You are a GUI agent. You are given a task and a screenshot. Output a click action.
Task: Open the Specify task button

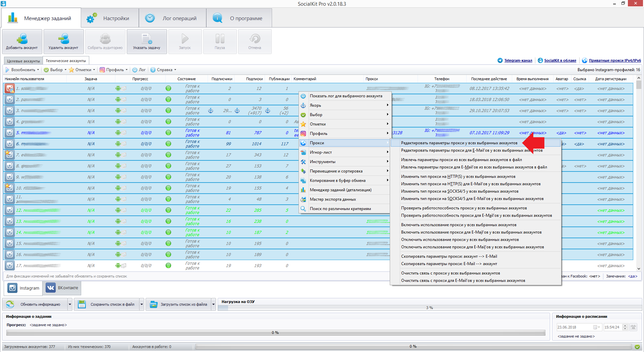pyautogui.click(x=147, y=42)
